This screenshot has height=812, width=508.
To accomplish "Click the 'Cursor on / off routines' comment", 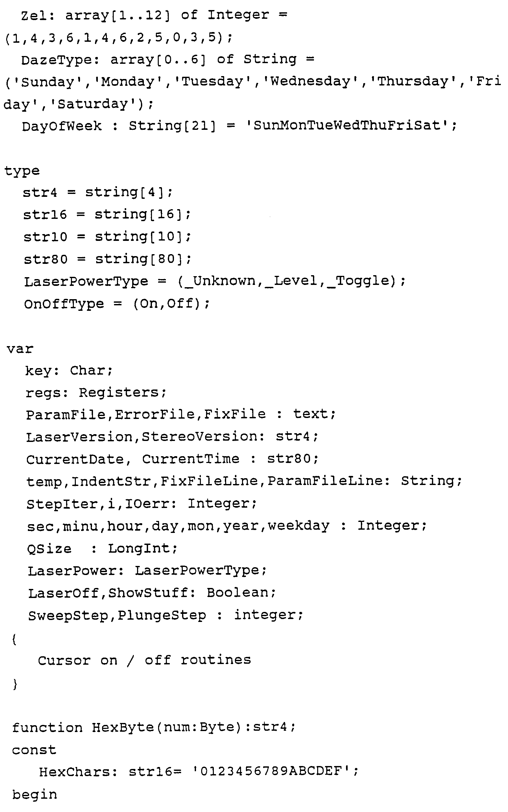I will (144, 660).
